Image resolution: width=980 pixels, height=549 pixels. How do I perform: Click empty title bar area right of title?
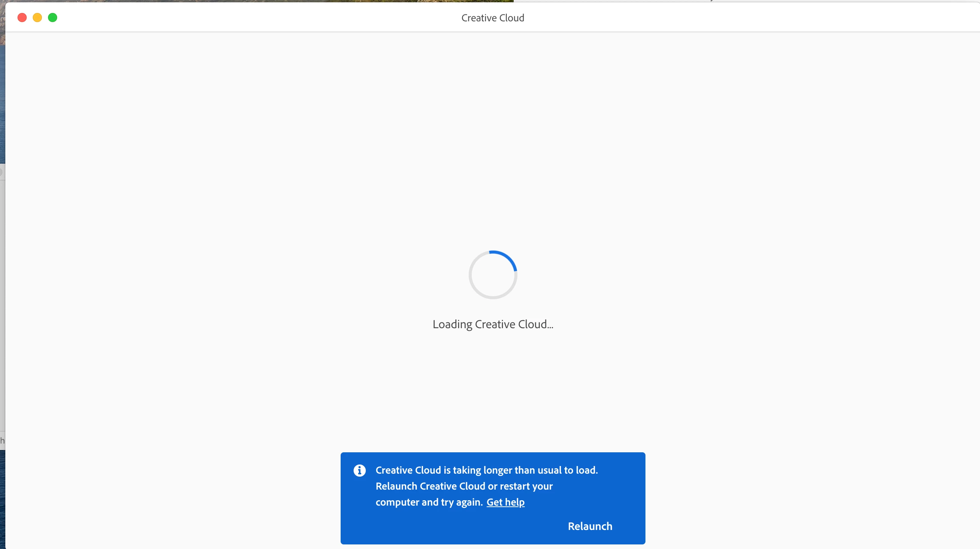(724, 18)
